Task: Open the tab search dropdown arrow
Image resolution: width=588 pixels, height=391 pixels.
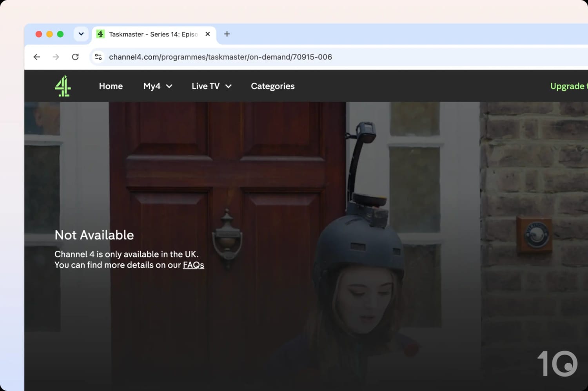Action: coord(81,34)
